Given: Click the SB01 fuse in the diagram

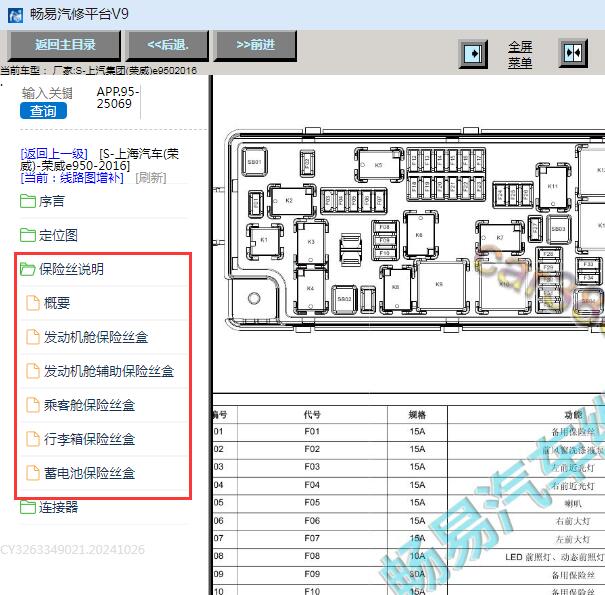Looking at the screenshot, I should pos(255,162).
